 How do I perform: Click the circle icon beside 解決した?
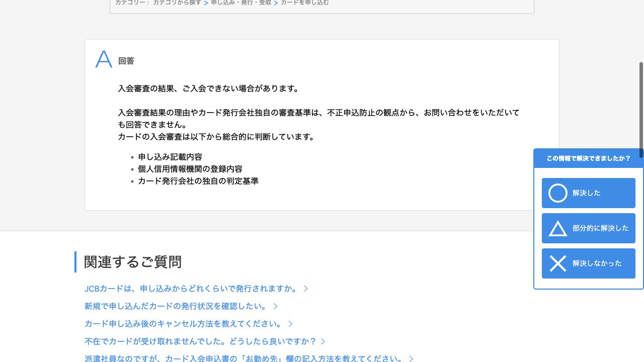point(557,193)
